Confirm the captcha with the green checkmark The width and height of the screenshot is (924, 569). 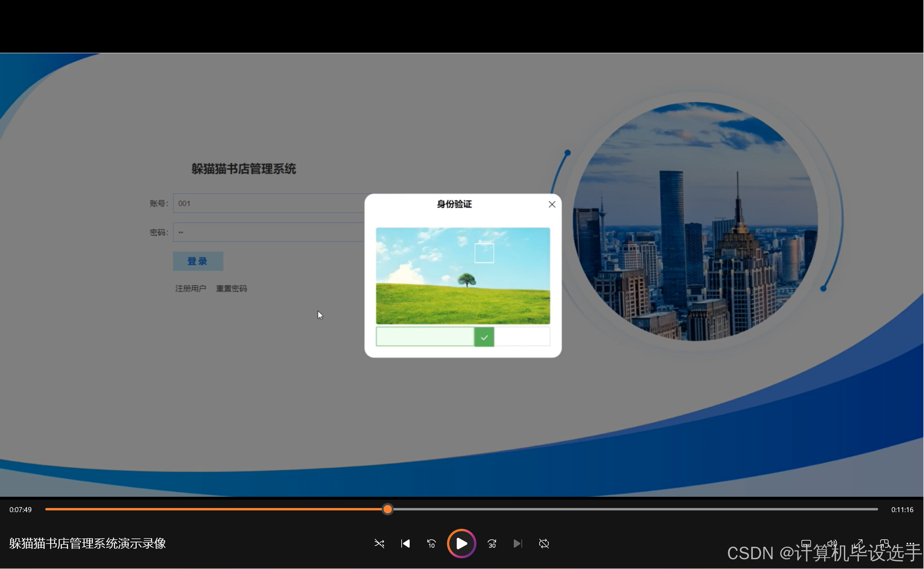[x=484, y=337]
